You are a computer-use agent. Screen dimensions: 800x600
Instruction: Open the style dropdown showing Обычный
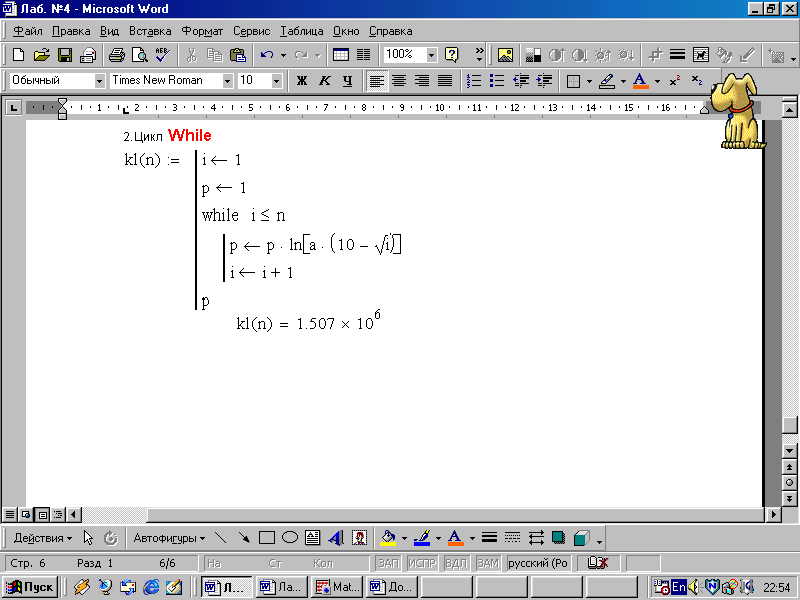coord(99,81)
